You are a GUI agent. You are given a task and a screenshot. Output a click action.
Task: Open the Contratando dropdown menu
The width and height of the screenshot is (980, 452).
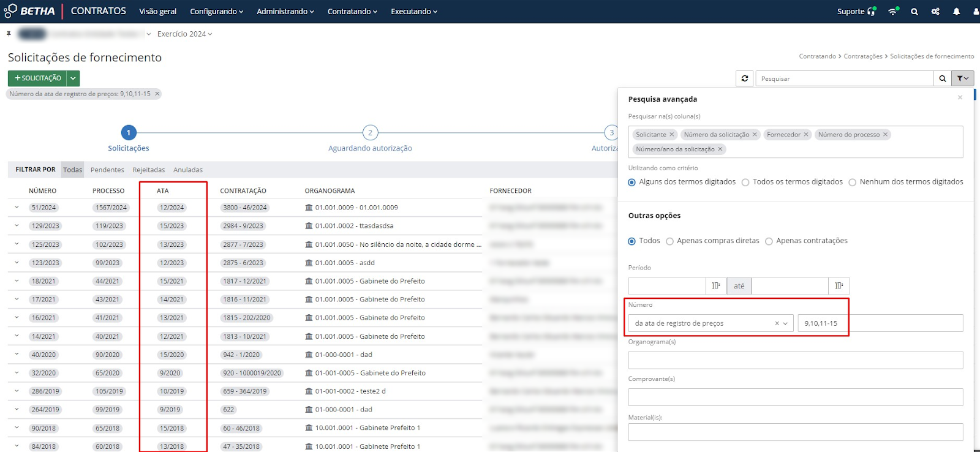(x=352, y=12)
